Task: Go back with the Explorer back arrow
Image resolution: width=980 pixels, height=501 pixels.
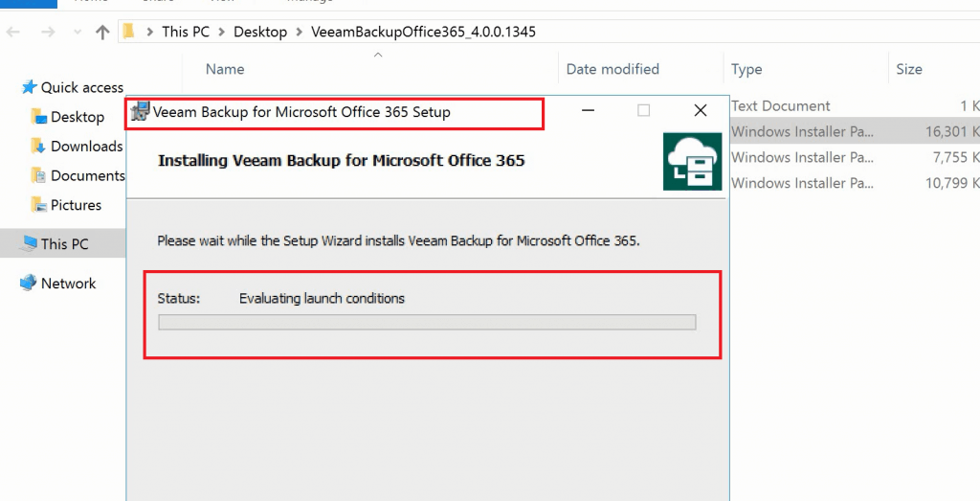Action: click(13, 32)
